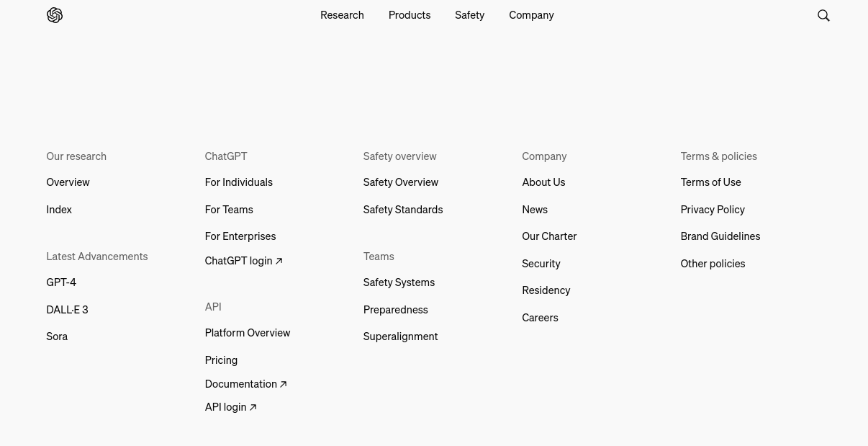Expand the Safety header menu
The image size is (868, 446).
tap(469, 15)
